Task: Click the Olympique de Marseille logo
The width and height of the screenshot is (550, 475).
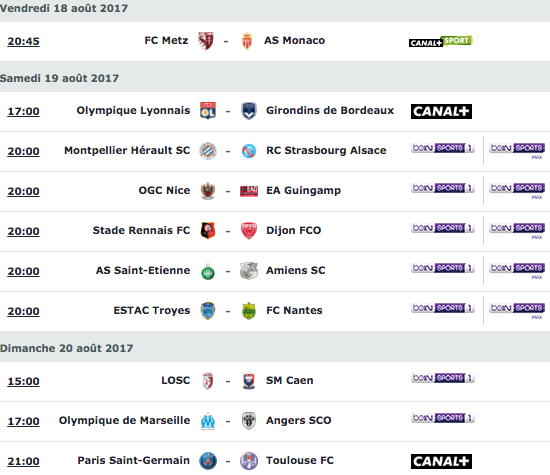Action: [208, 421]
